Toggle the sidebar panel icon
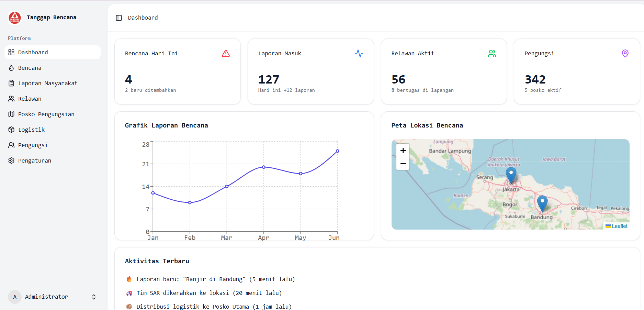The height and width of the screenshot is (310, 644). (x=119, y=18)
